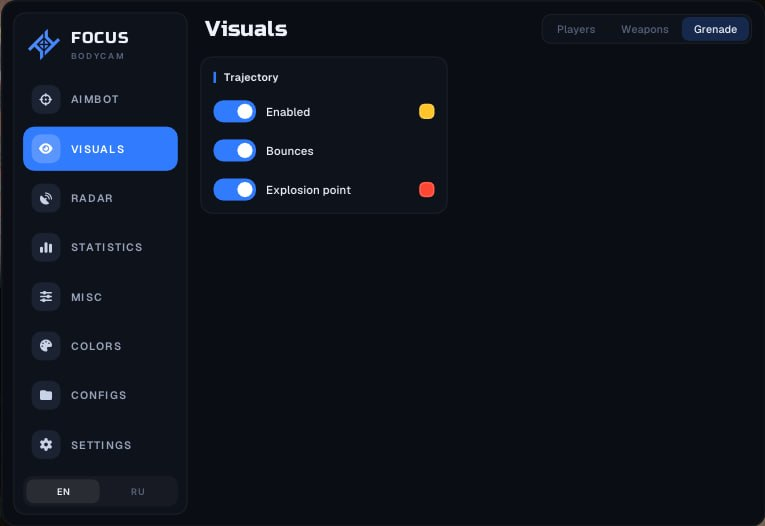Open the CONFIGS section label

click(99, 395)
